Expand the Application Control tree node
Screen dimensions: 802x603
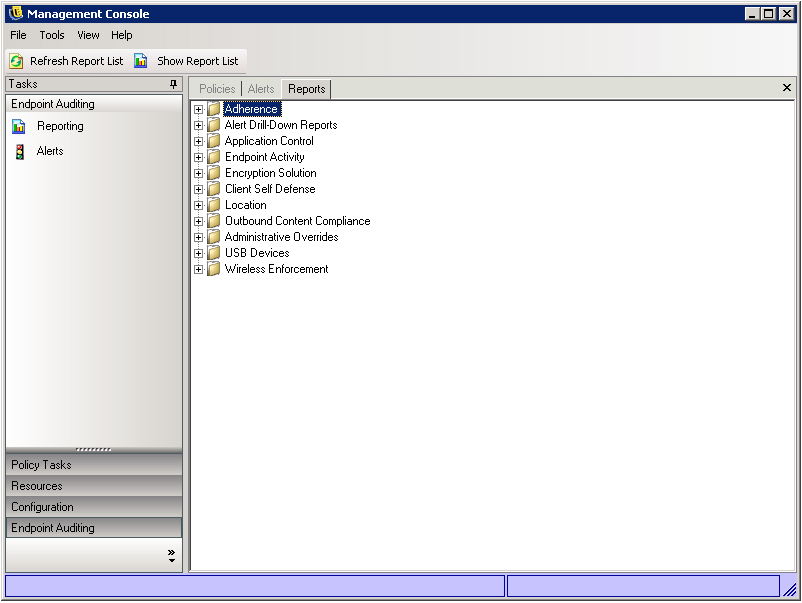[198, 141]
